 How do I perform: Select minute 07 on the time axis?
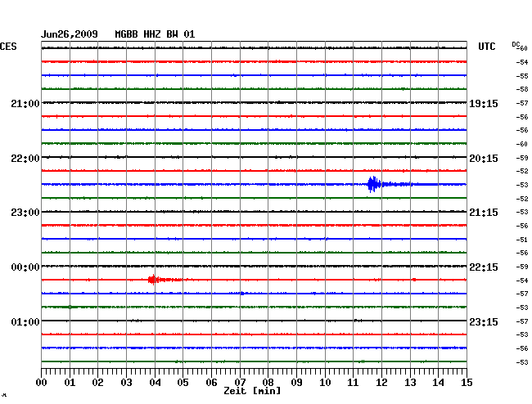click(x=240, y=383)
